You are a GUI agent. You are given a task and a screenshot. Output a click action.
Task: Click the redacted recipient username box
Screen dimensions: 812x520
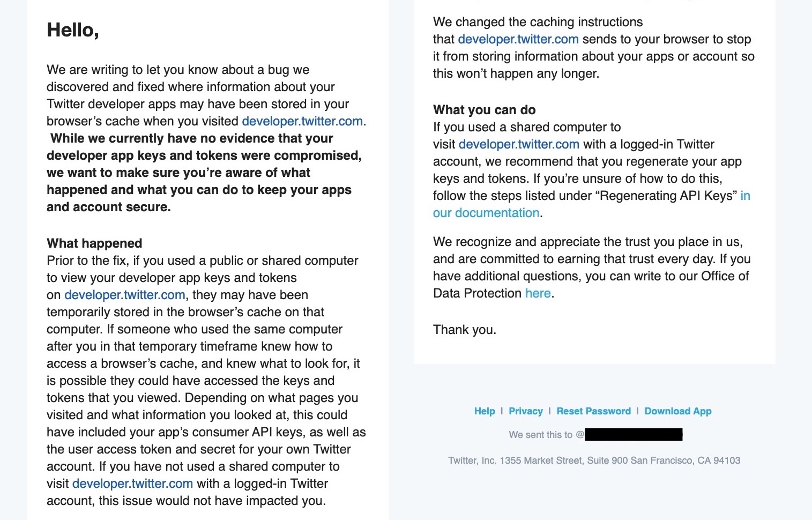pos(634,434)
